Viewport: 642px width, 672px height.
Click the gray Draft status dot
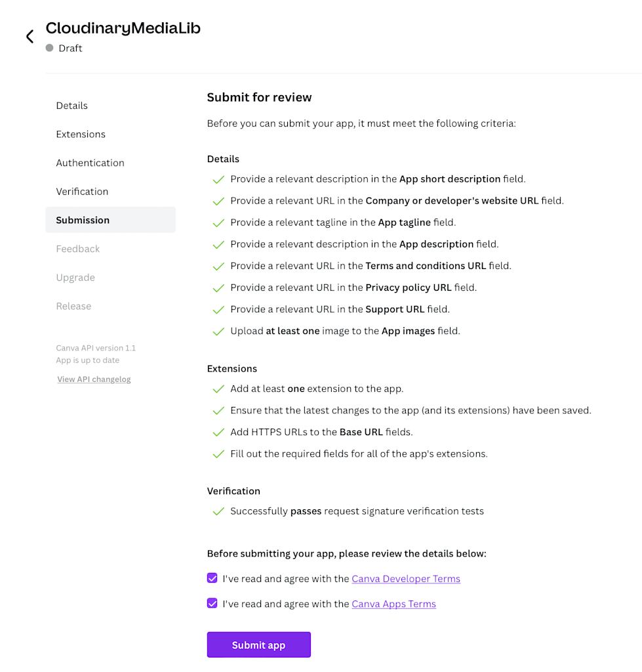(x=50, y=48)
